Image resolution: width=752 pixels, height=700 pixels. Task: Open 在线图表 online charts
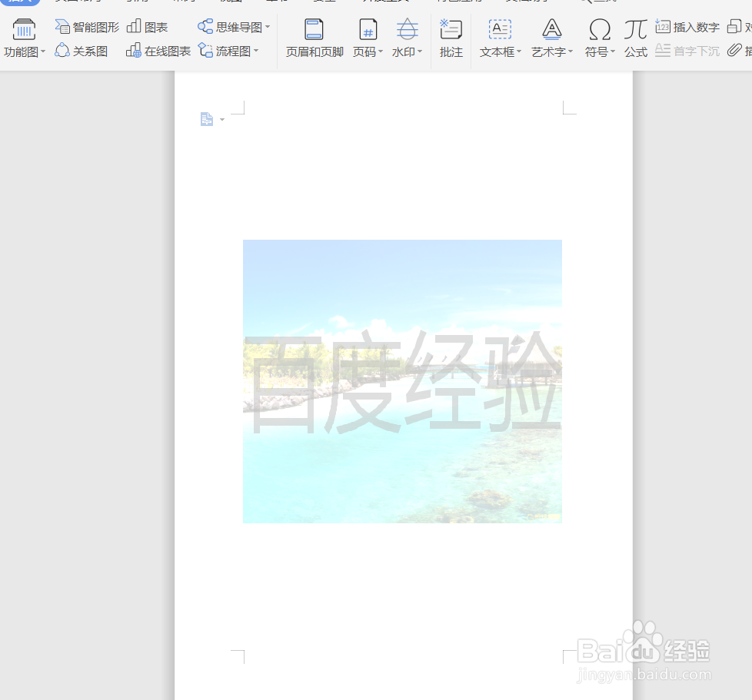pyautogui.click(x=158, y=51)
